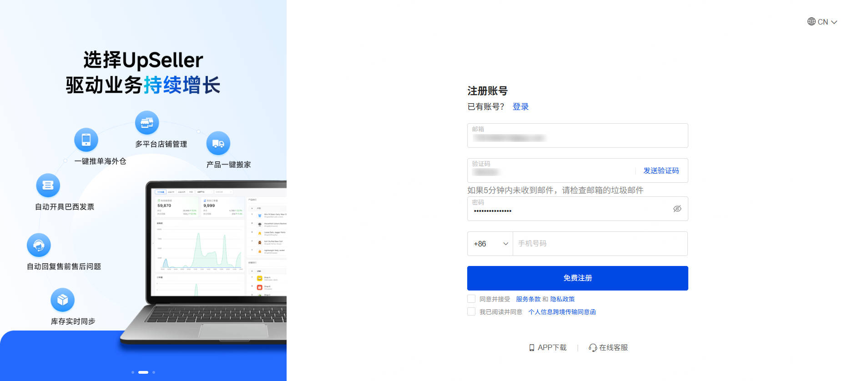
Task: Click the APP下载 link
Action: tap(548, 348)
